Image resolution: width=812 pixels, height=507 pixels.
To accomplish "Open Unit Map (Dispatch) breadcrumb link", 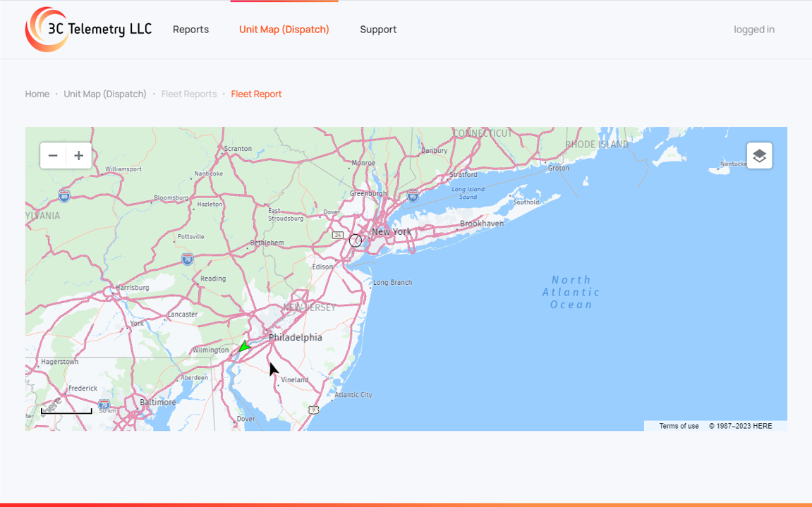I will click(105, 94).
